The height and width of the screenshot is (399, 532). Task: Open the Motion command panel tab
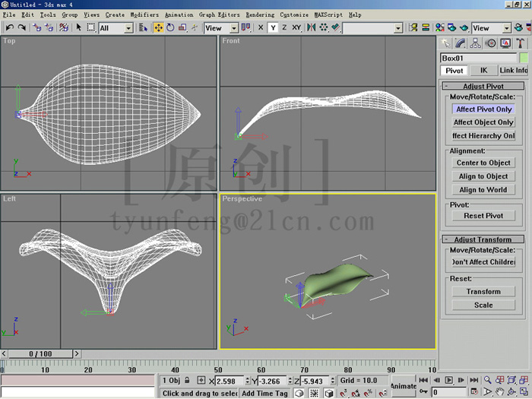(490, 43)
